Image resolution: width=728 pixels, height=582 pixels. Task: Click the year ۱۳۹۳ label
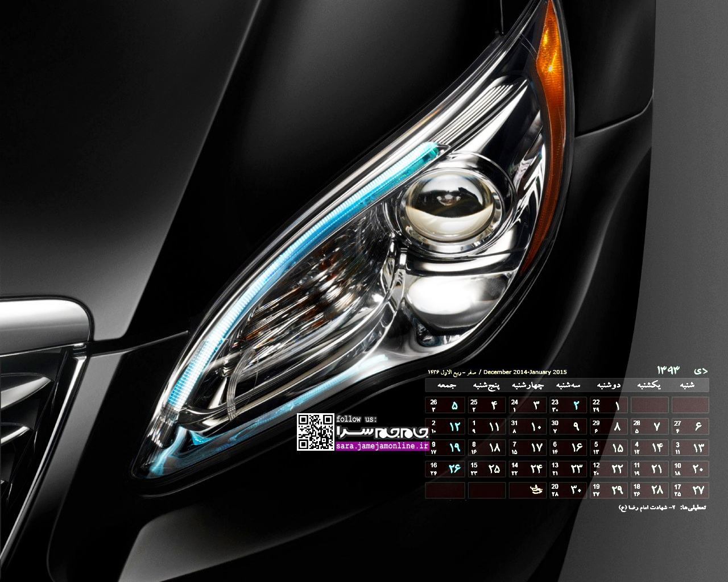[669, 371]
